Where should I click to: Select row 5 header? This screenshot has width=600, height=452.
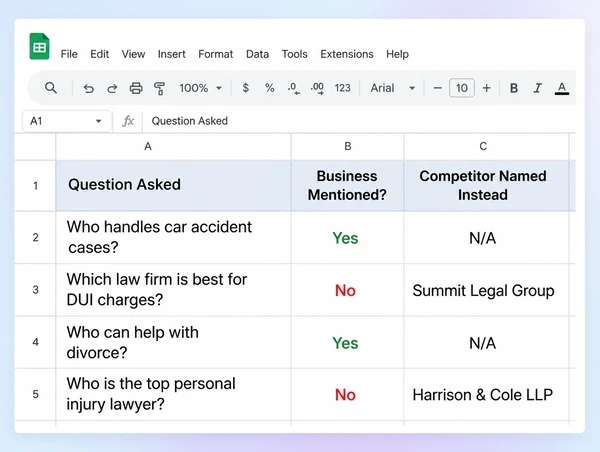click(35, 394)
